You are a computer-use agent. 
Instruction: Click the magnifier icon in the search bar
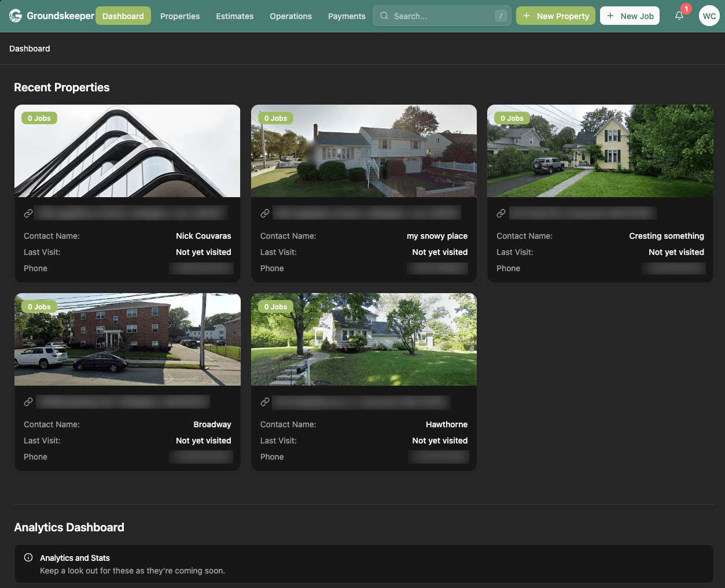(x=384, y=16)
